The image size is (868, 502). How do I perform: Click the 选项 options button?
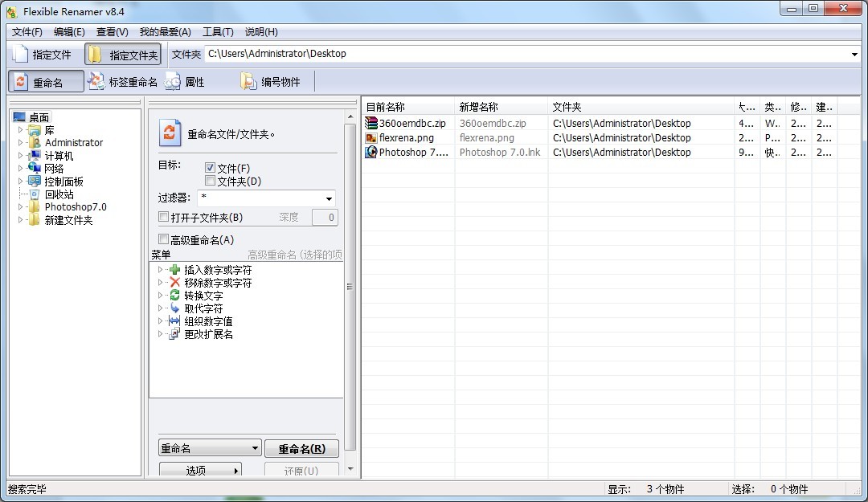200,470
